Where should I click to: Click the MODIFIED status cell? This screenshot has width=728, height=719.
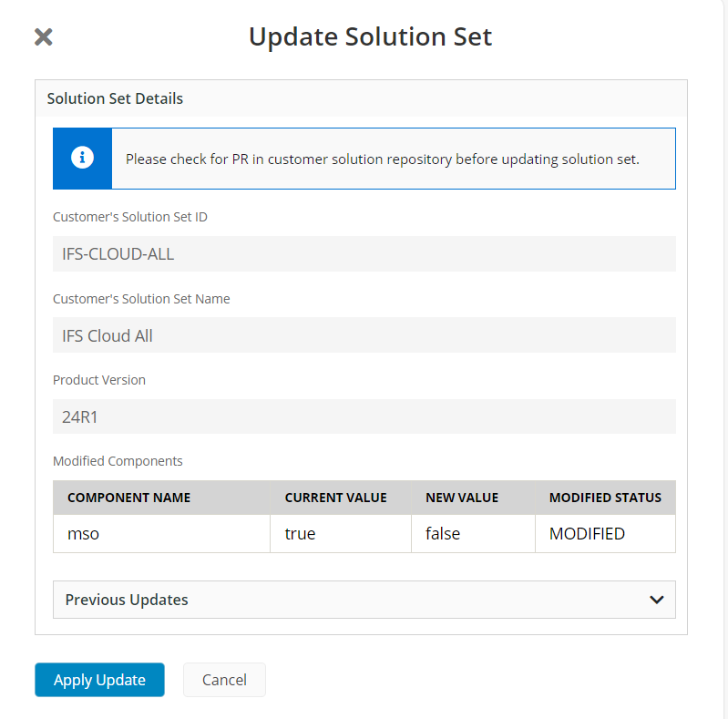point(605,533)
